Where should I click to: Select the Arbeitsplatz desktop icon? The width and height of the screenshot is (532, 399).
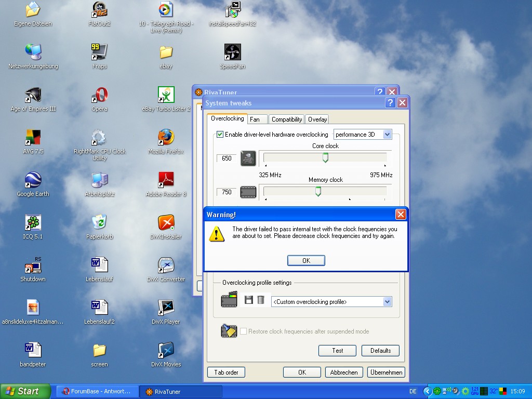[x=99, y=184]
